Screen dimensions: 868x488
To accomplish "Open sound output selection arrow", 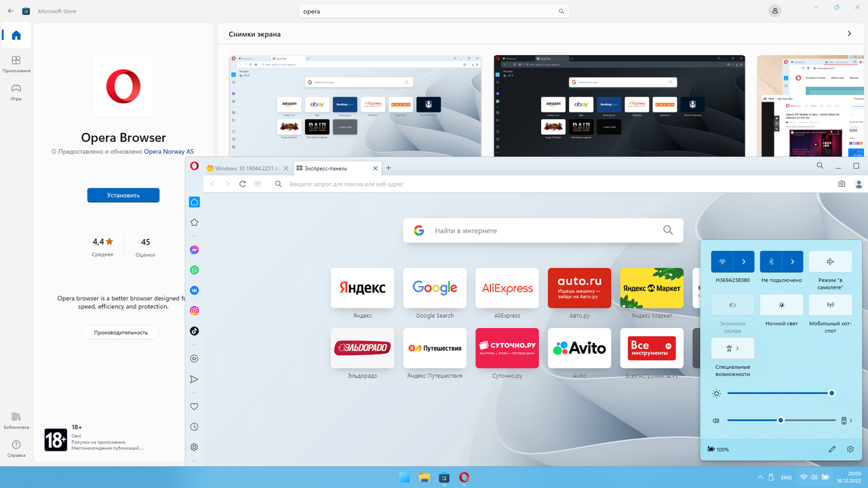I will coord(851,420).
